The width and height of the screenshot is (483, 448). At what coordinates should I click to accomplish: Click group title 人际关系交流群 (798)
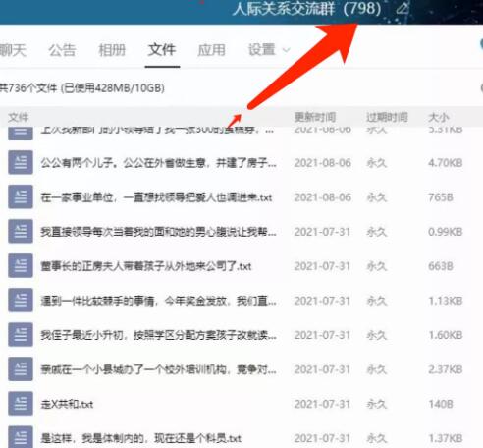tap(307, 8)
